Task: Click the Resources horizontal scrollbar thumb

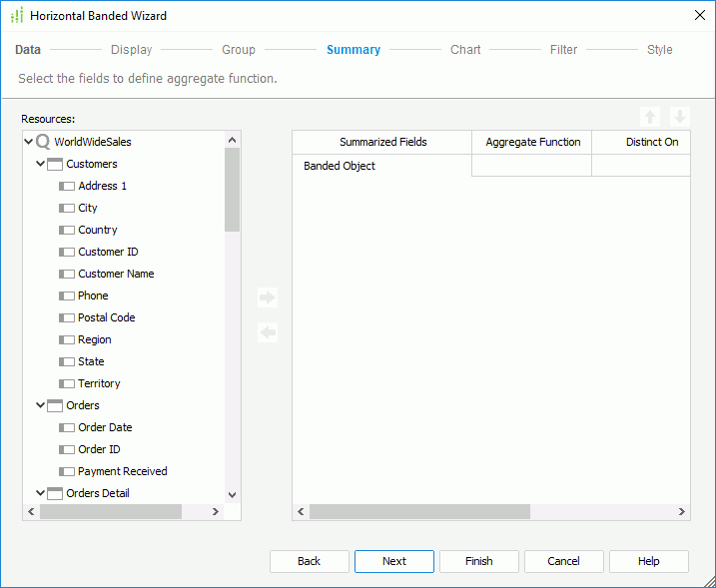Action: (x=111, y=512)
